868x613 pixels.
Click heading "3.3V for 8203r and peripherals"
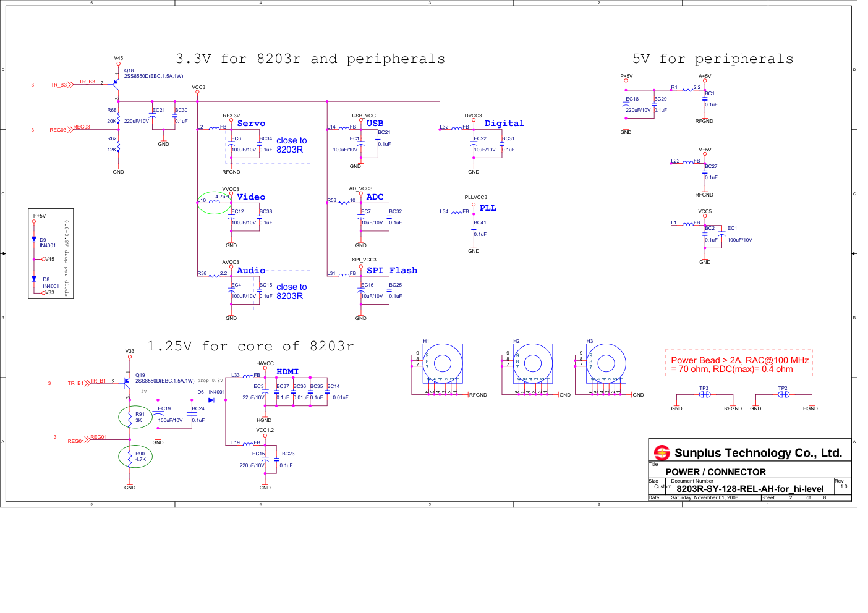(x=310, y=59)
